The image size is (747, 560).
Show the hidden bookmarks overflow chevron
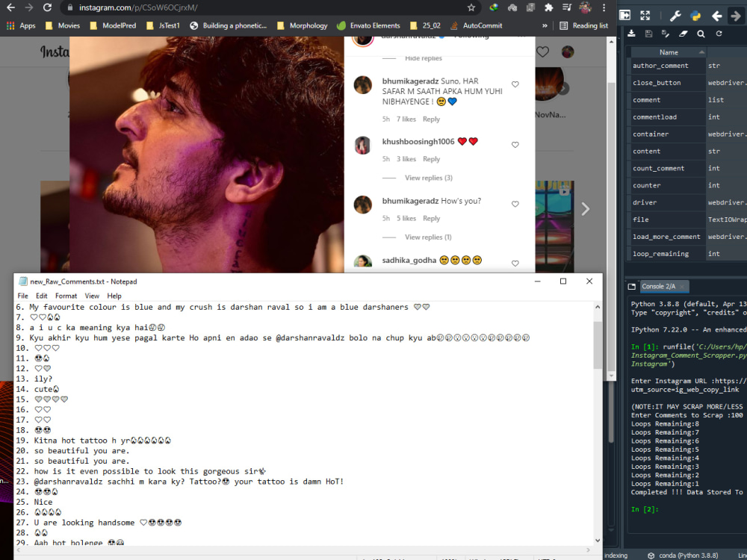(545, 25)
